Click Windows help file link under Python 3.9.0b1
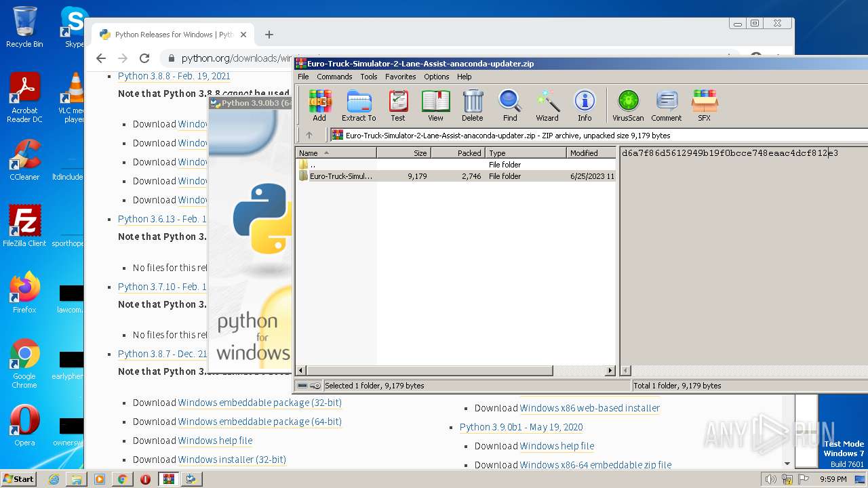The width and height of the screenshot is (868, 488). pos(557,446)
